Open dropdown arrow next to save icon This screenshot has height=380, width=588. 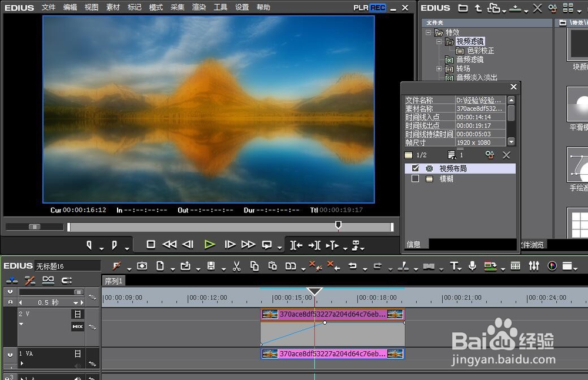coord(223,269)
